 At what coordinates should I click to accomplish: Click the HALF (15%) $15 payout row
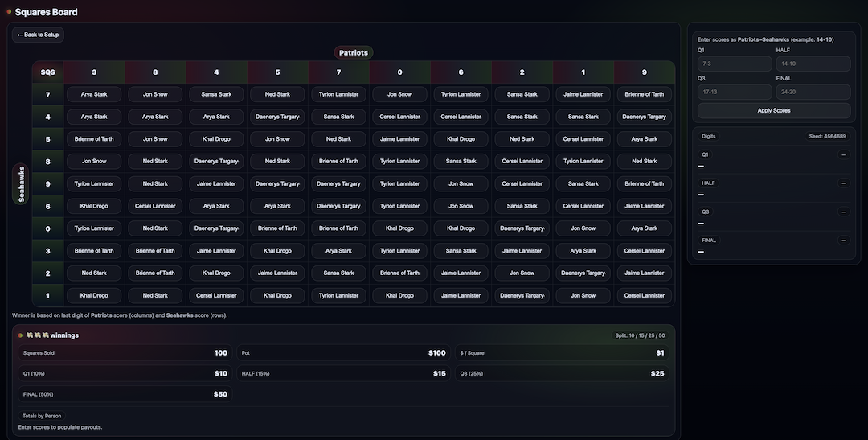click(x=344, y=373)
